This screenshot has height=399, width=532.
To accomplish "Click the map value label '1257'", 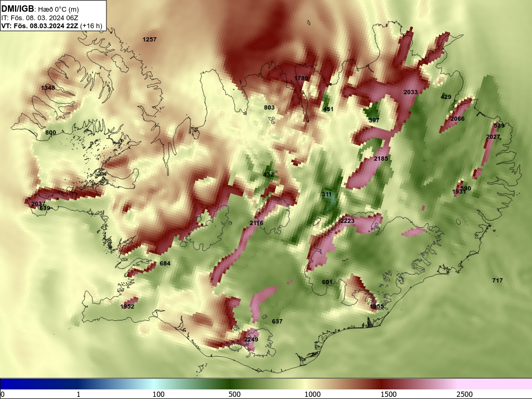I will [149, 39].
